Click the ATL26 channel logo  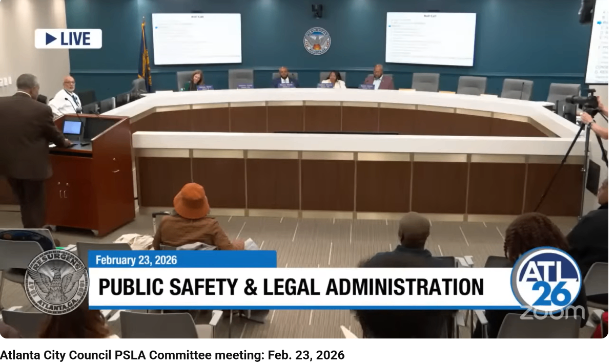click(x=546, y=280)
